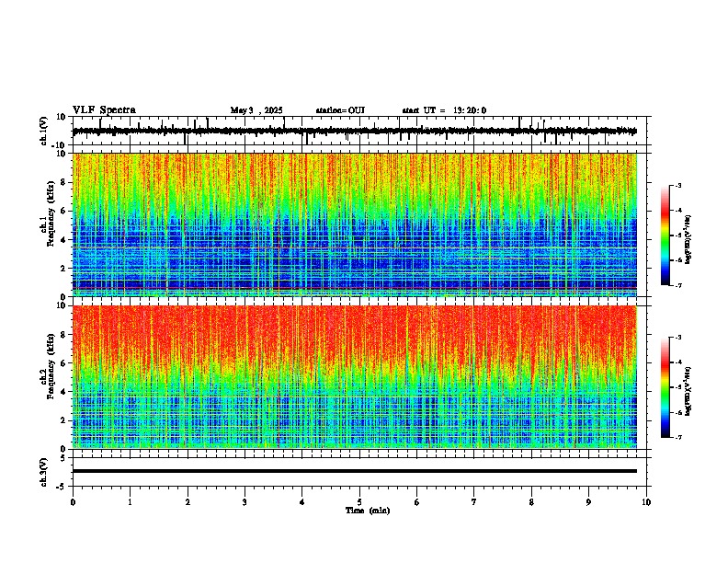The width and height of the screenshot is (728, 563).
Task: Click the "8" kHz tick on ch.1 spectrogram
Action: pos(64,182)
